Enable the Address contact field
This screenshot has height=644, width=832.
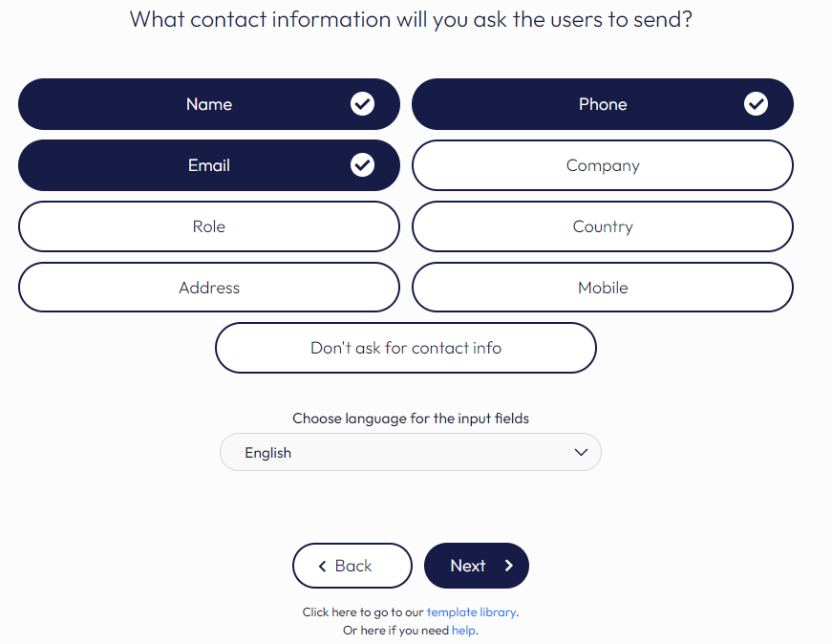click(x=208, y=288)
